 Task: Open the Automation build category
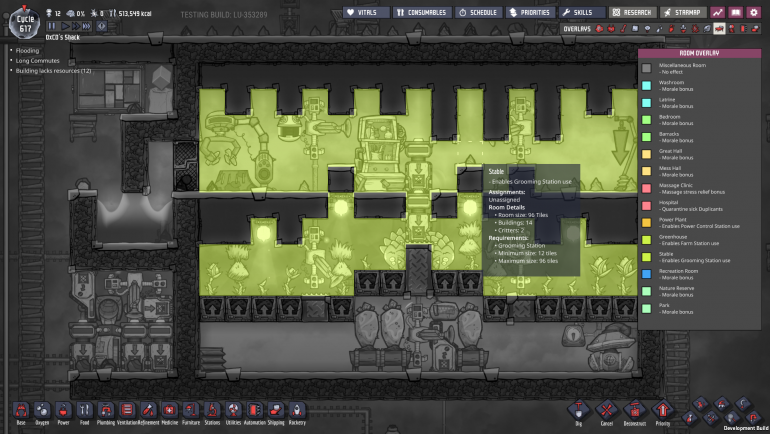254,410
